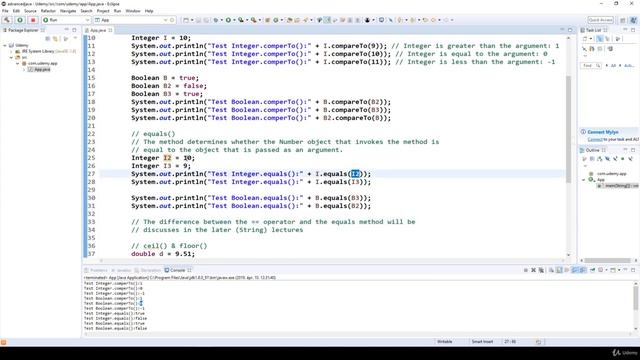The width and height of the screenshot is (640, 360).
Task: Open the Run menu
Action: coord(118,11)
